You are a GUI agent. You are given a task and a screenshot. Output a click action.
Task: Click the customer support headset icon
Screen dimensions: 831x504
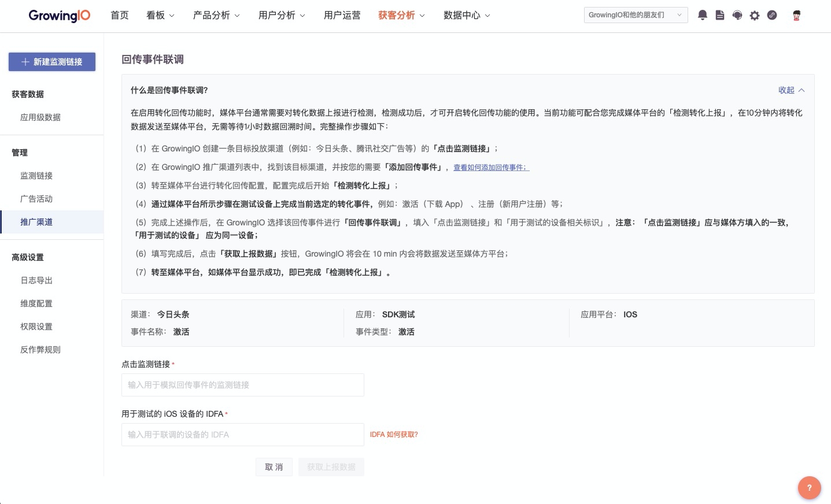click(x=737, y=16)
